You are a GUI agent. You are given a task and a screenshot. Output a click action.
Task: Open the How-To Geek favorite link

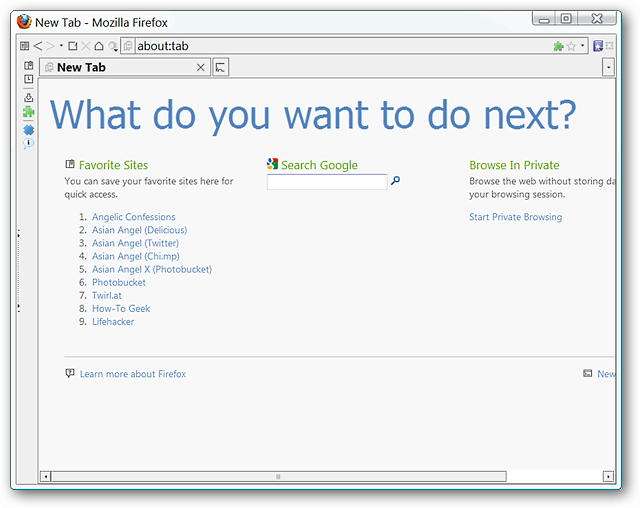tap(121, 308)
